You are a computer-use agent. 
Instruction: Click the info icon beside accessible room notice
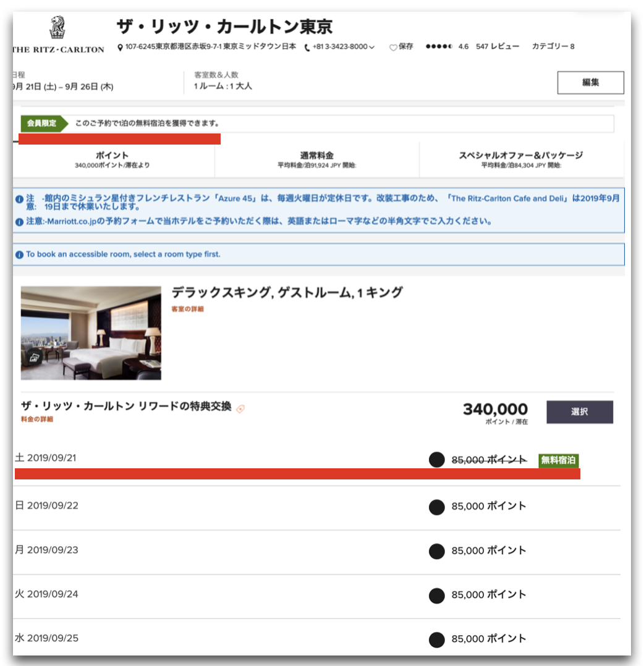19,255
